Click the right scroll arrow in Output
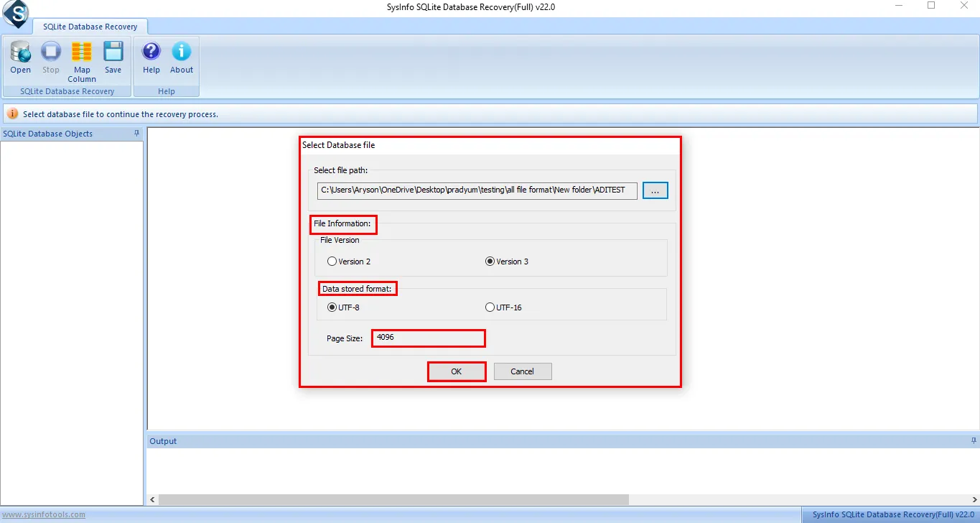The height and width of the screenshot is (523, 980). tap(974, 499)
